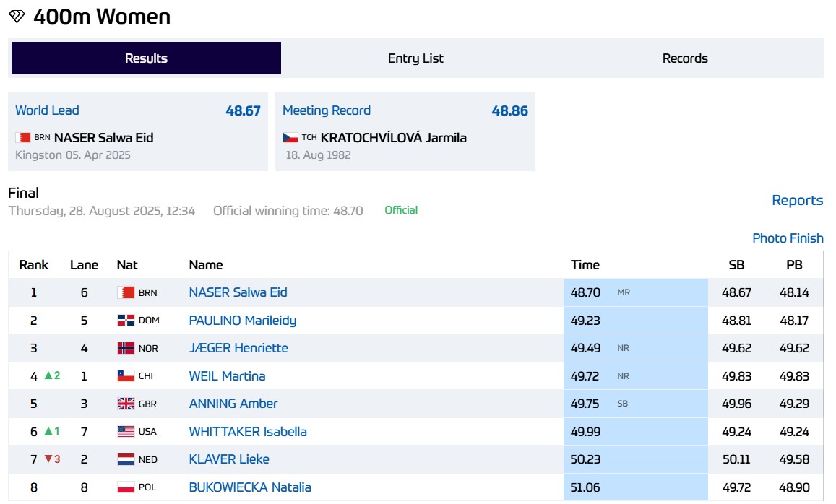
Task: Open the Reports link
Action: [797, 201]
